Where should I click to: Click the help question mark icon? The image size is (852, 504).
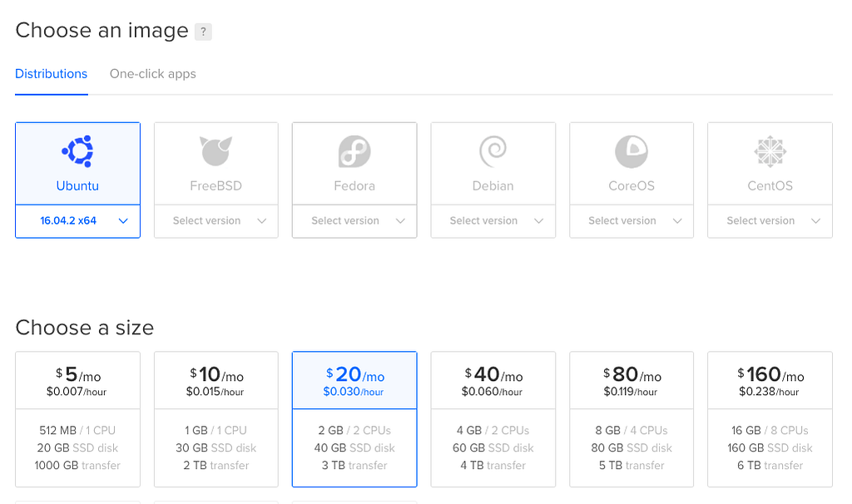point(203,32)
